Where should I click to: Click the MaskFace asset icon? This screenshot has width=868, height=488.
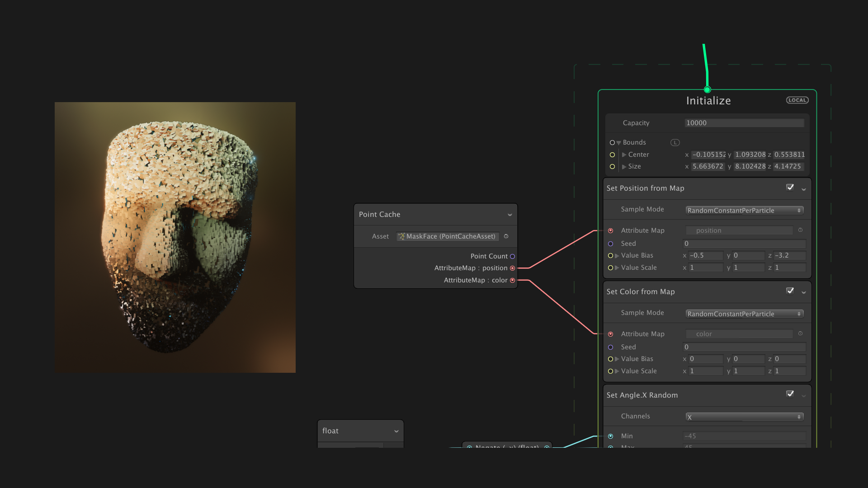click(401, 236)
